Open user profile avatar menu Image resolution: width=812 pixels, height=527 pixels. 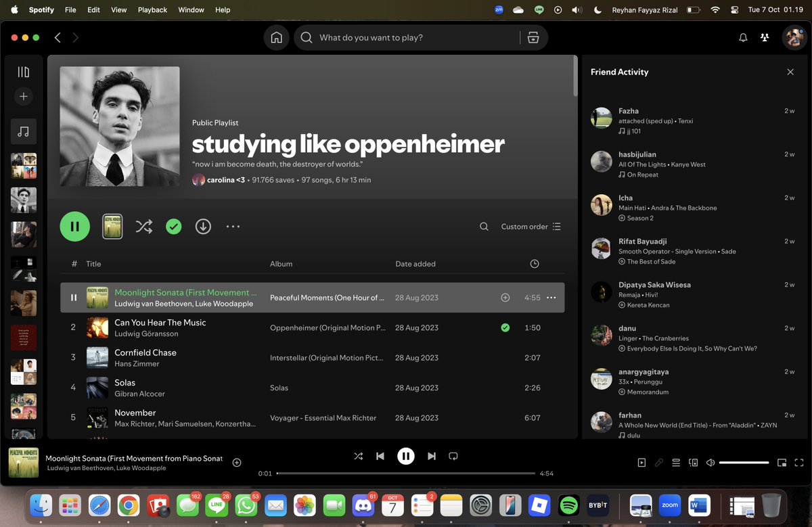pos(794,38)
